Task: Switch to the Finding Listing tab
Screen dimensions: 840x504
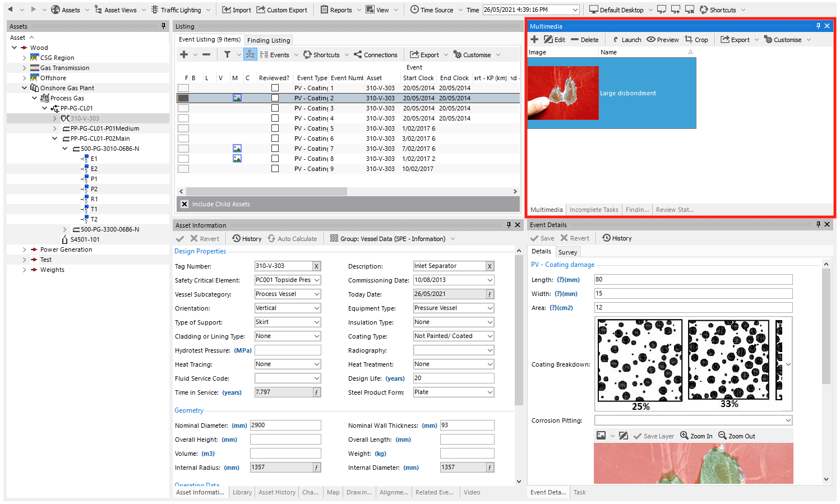Action: click(269, 40)
